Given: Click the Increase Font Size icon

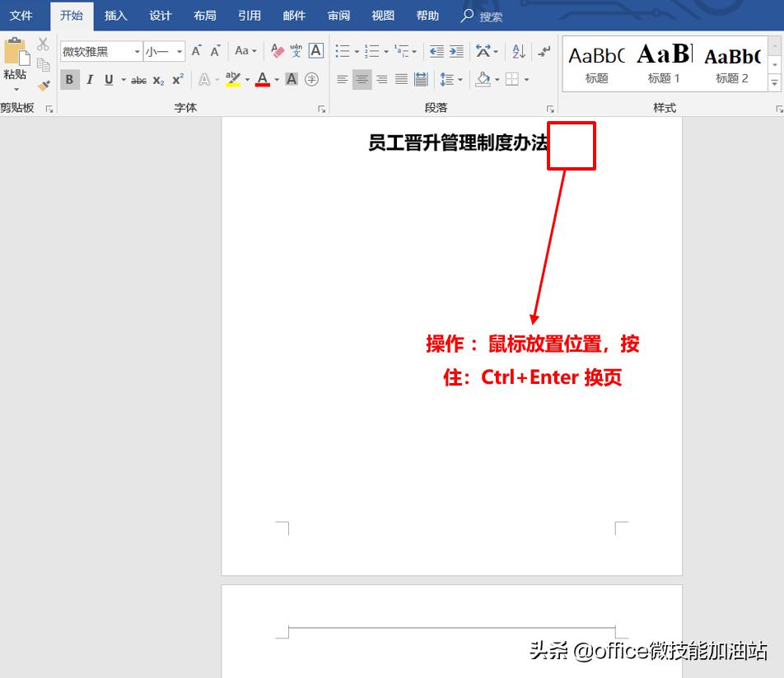Looking at the screenshot, I should [196, 51].
